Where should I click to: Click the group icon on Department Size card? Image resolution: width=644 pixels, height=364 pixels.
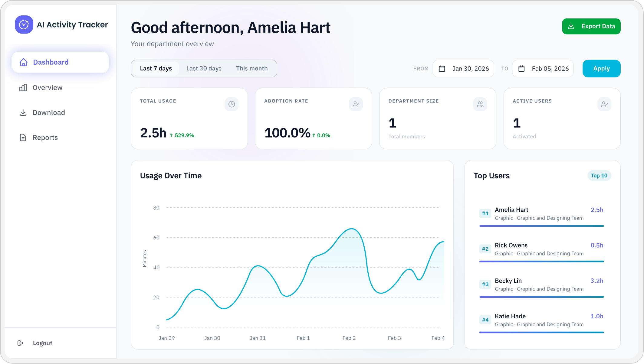480,104
